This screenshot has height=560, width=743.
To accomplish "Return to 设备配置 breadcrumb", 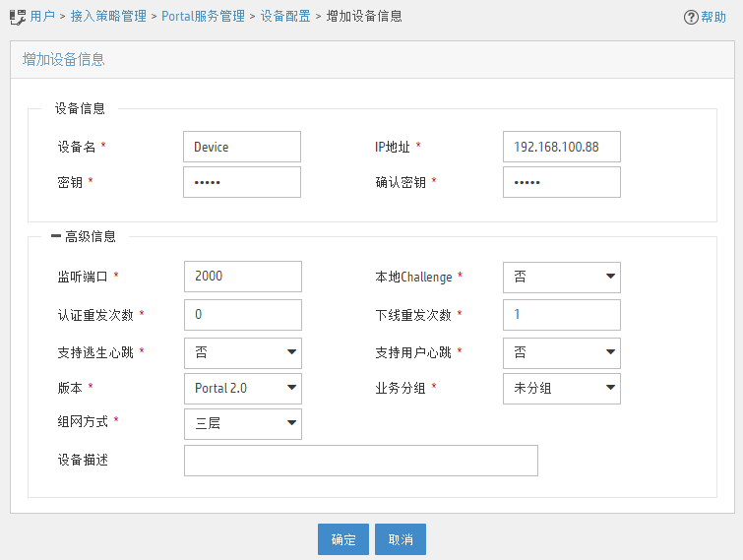I will point(285,16).
